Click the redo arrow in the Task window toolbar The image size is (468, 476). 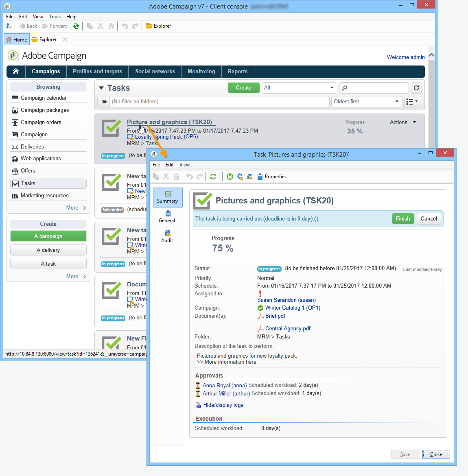click(200, 177)
